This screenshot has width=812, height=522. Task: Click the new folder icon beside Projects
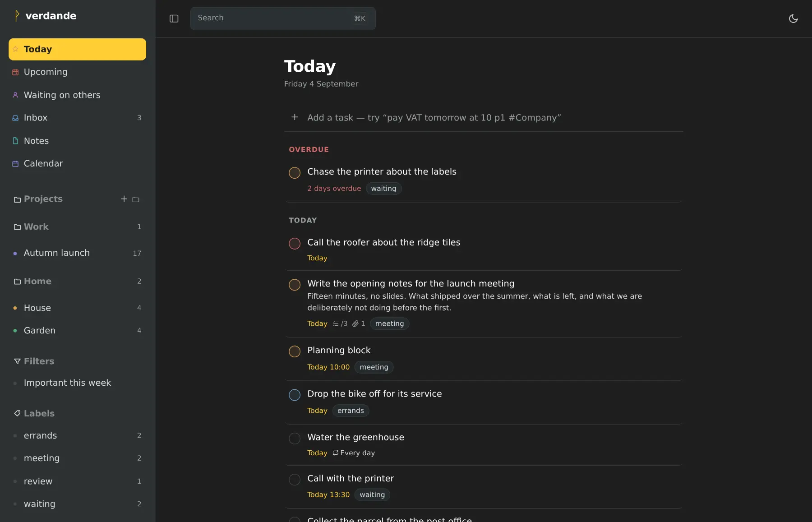(136, 199)
